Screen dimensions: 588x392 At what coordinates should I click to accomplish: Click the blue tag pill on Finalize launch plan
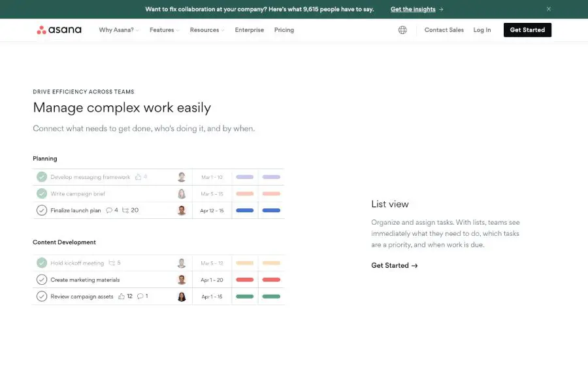[x=244, y=210]
